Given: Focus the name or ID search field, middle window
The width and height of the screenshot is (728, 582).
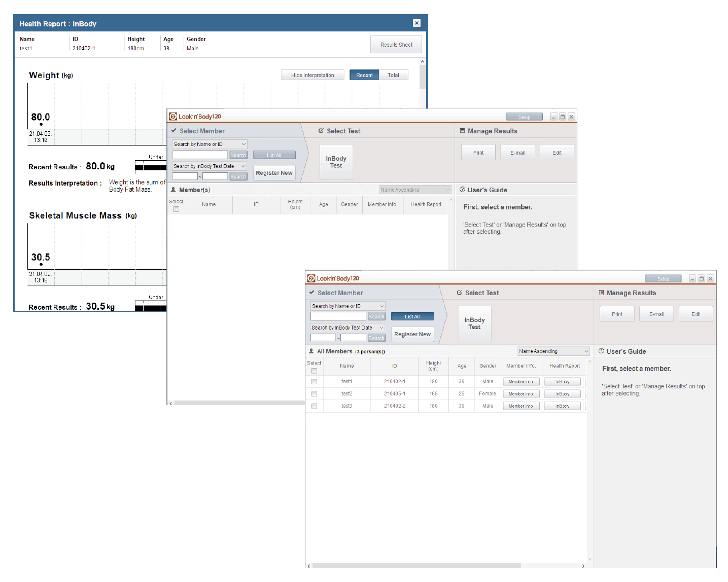Looking at the screenshot, I should tap(200, 155).
